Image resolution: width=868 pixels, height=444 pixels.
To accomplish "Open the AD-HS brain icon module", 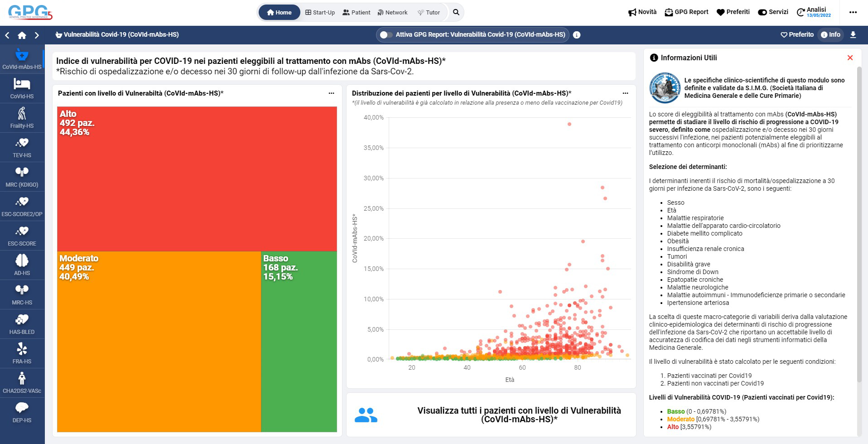I will click(x=22, y=265).
